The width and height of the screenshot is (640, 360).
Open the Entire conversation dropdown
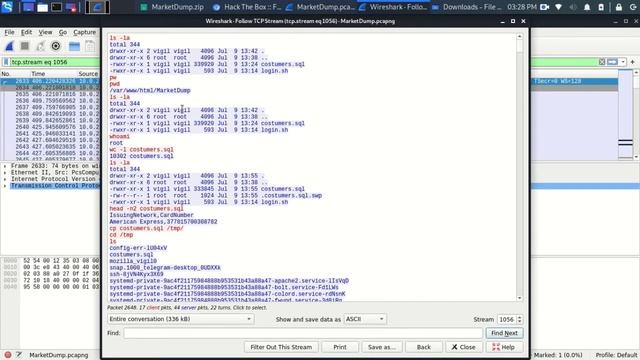[x=180, y=319]
